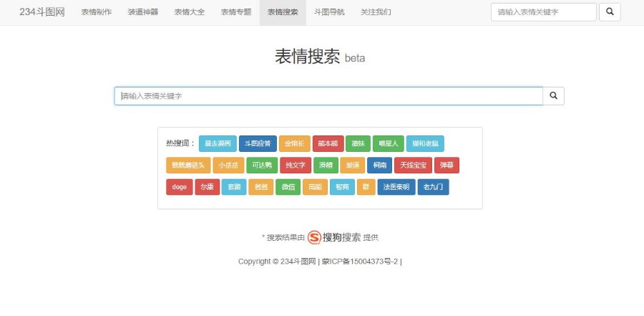The width and height of the screenshot is (644, 316).
Task: Select the 贱贱蘑菇头 hot keyword tag
Action: point(188,166)
